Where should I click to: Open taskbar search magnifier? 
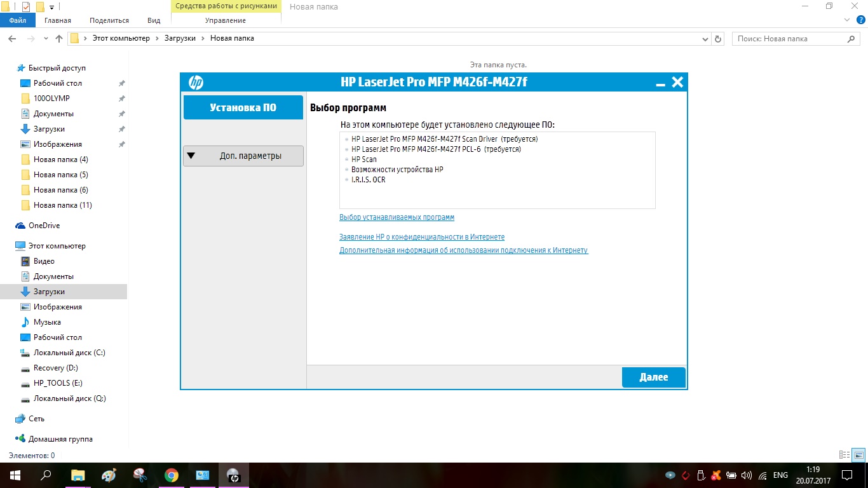46,475
